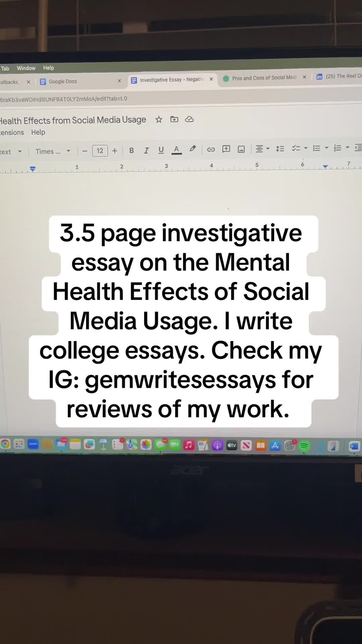Switch to Pros and Cons of Social Media tab
This screenshot has height=644, width=362.
tap(264, 78)
